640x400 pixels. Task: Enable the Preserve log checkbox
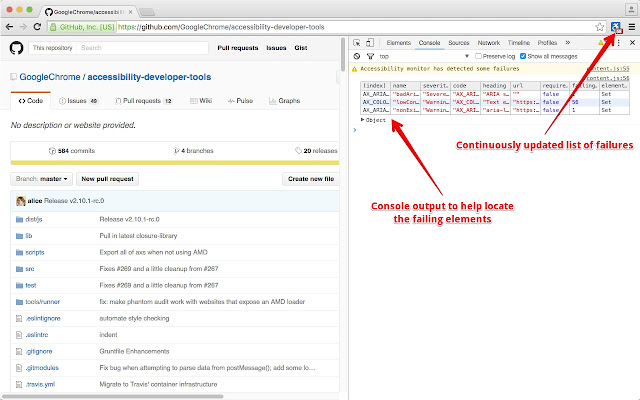click(x=478, y=56)
